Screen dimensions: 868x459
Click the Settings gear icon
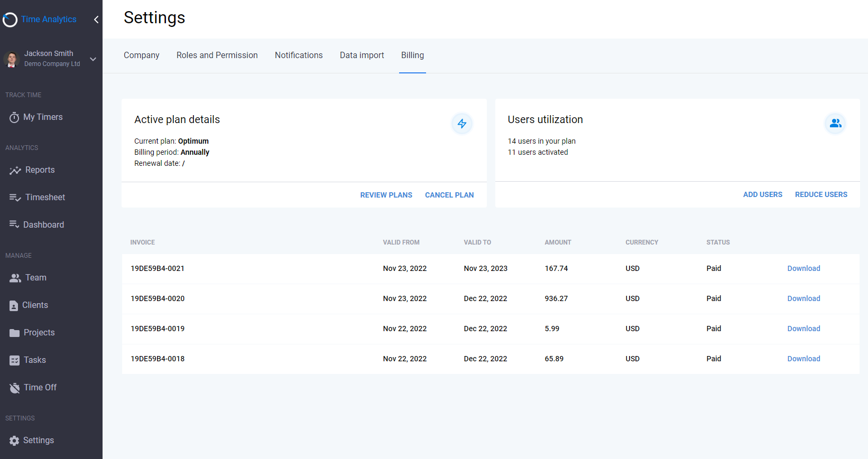point(14,441)
